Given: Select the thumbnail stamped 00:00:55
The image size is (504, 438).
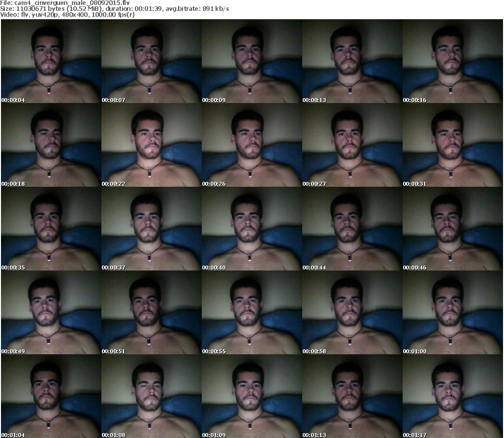Looking at the screenshot, I should click(x=252, y=312).
